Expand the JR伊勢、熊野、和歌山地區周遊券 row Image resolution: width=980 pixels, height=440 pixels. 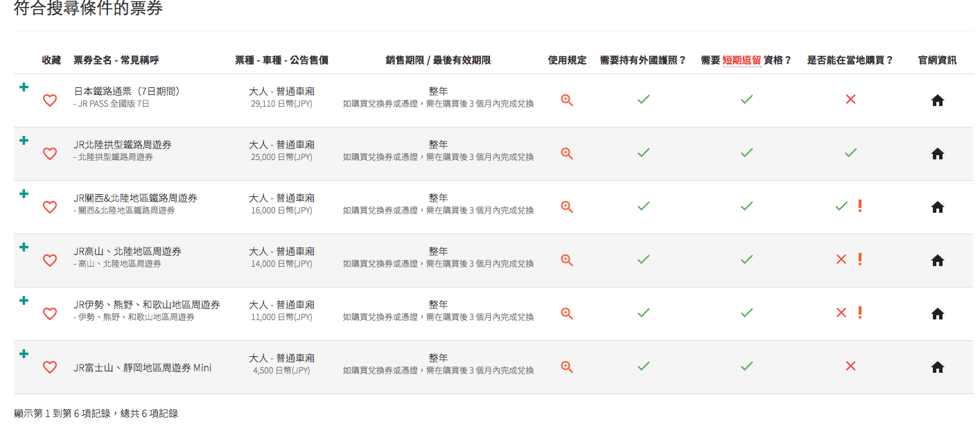24,301
